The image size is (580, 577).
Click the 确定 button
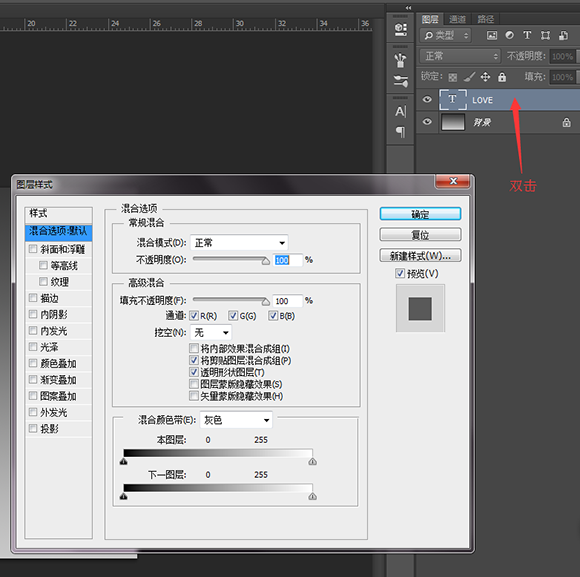(x=420, y=214)
